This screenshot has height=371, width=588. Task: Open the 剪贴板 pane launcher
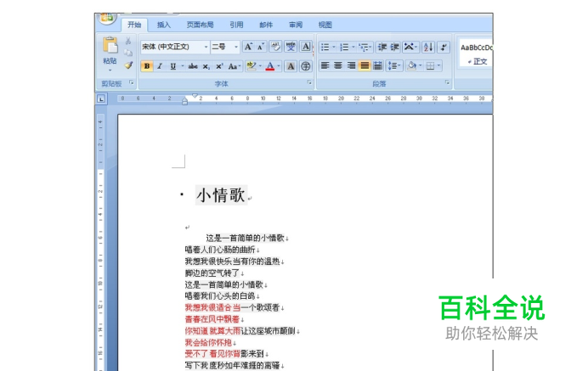132,82
